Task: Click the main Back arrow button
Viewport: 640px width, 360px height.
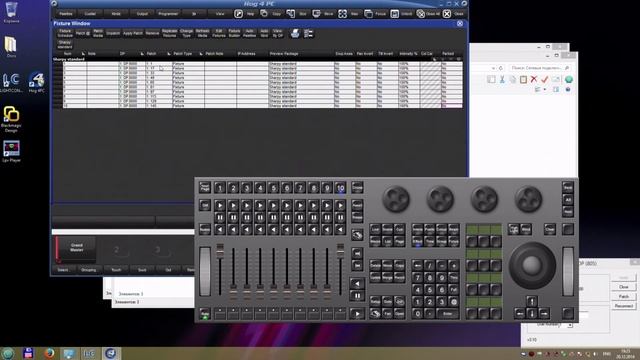Action: pyautogui.click(x=357, y=283)
